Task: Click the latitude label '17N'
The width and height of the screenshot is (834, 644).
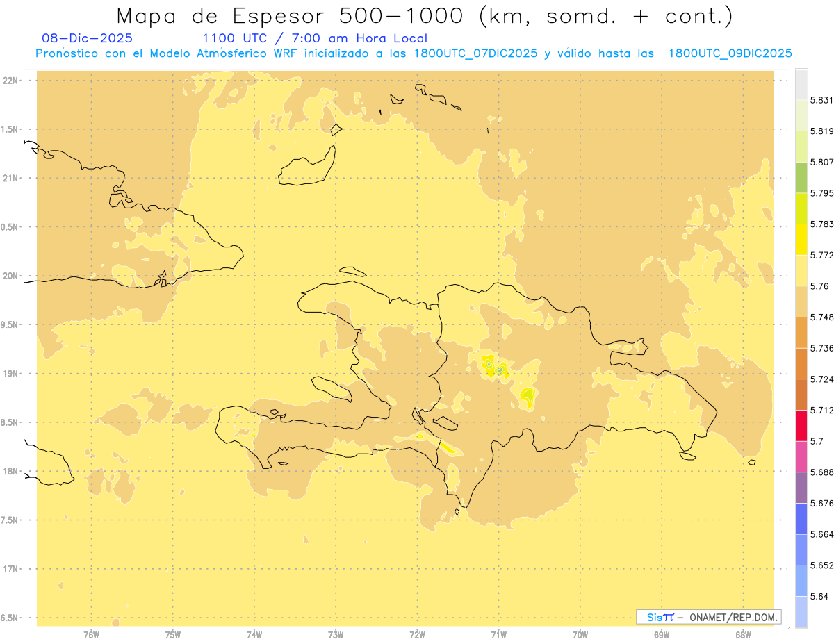Action: (x=10, y=569)
